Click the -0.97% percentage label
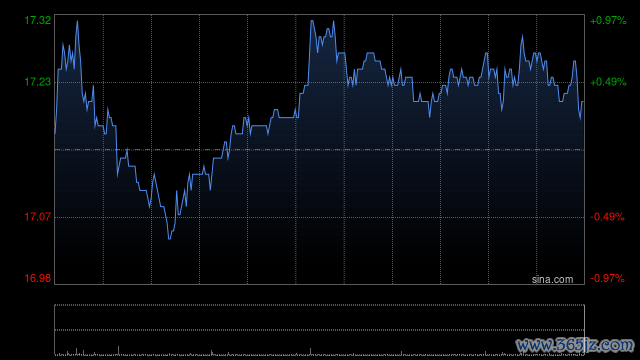The width and height of the screenshot is (640, 360). 607,278
